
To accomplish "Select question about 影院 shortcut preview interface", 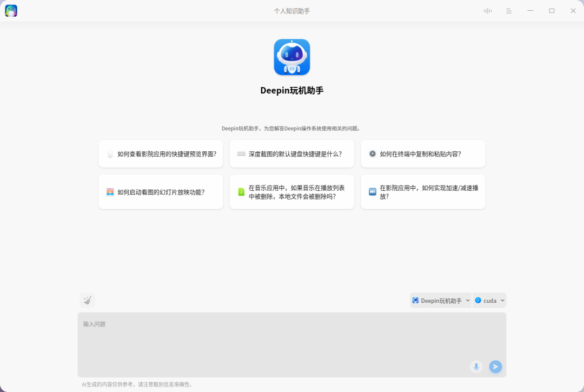I will tap(161, 154).
